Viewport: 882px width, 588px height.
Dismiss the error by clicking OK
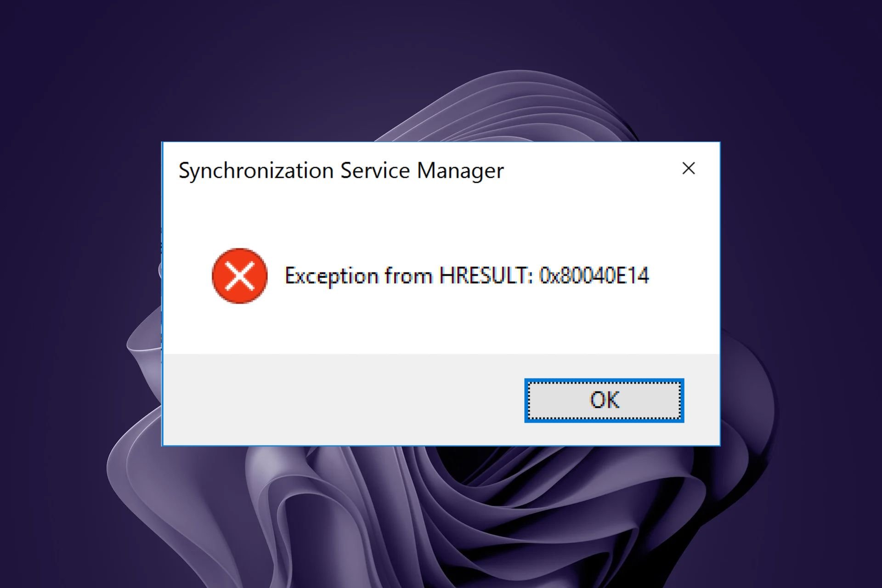(x=604, y=401)
